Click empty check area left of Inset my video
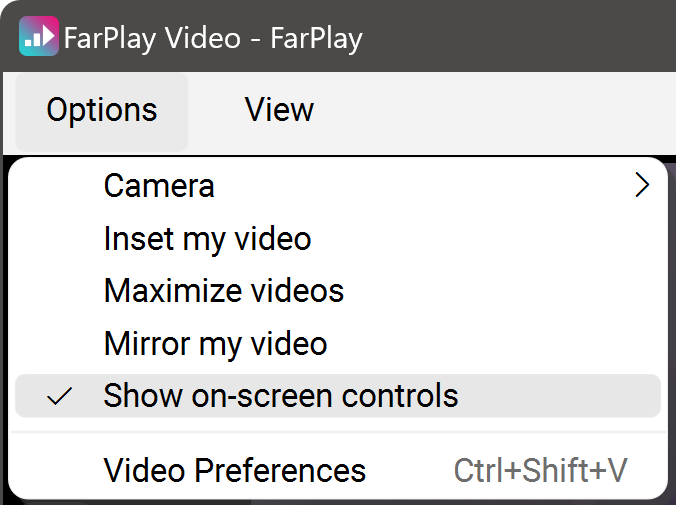This screenshot has height=505, width=676. click(61, 239)
